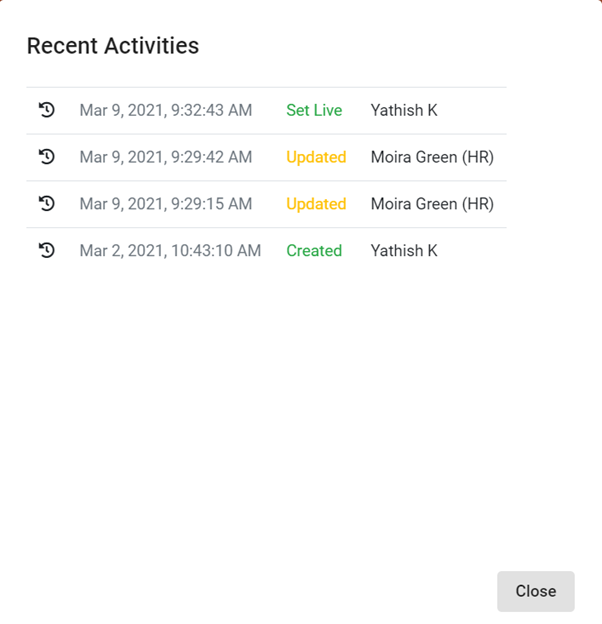Click timestamp Mar 9, 2021, 9:29:15 AM
This screenshot has width=602, height=624.
click(166, 204)
